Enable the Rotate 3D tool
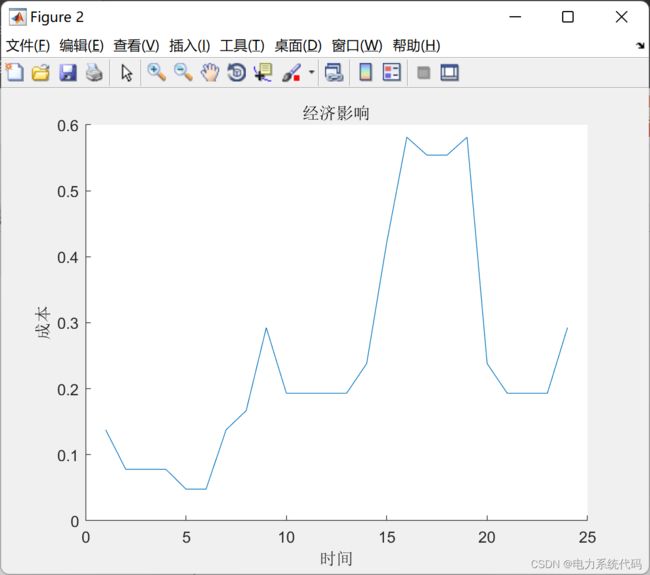The image size is (650, 575). tap(237, 73)
